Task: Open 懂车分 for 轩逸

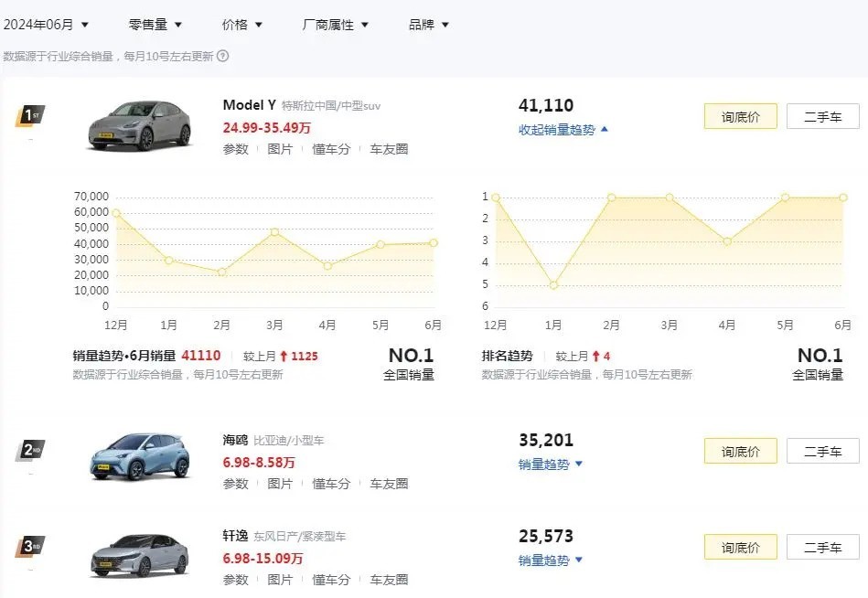Action: [331, 580]
